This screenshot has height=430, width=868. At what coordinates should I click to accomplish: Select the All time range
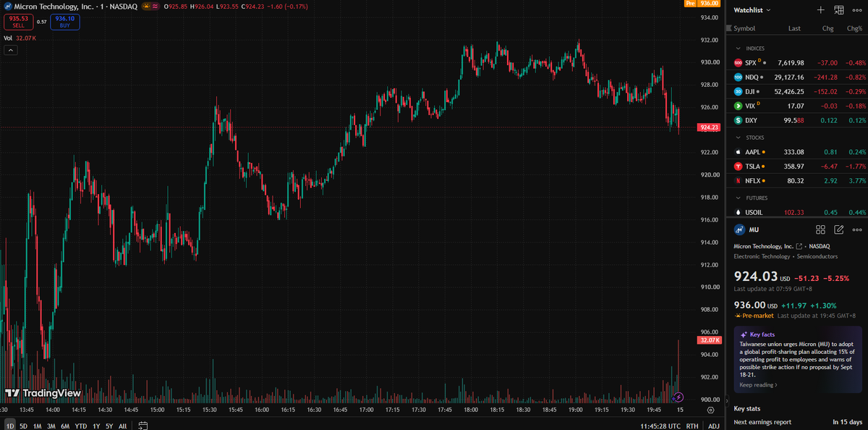[x=122, y=426]
